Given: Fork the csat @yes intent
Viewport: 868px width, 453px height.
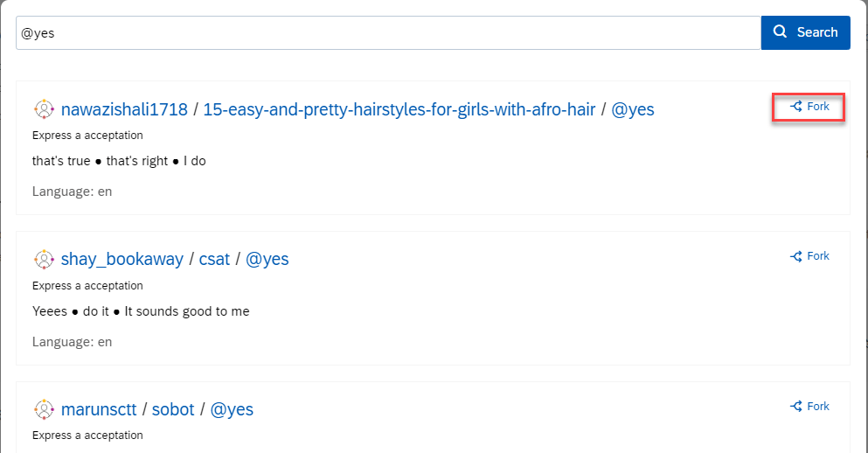Looking at the screenshot, I should click(810, 256).
